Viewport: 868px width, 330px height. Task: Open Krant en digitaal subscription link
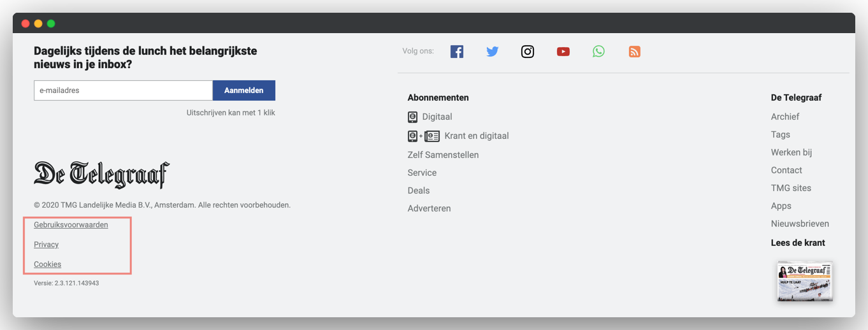pos(477,136)
